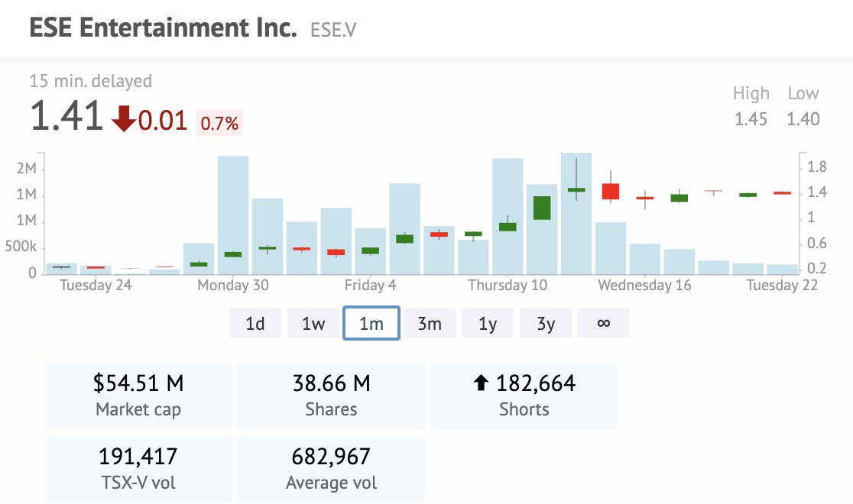Open the 191,417 TSX-V vol card
853x504 pixels.
(138, 469)
